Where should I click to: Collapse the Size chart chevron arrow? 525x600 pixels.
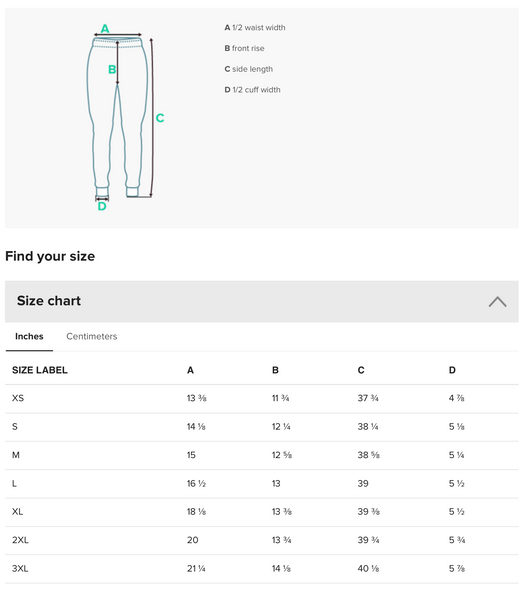coord(497,302)
